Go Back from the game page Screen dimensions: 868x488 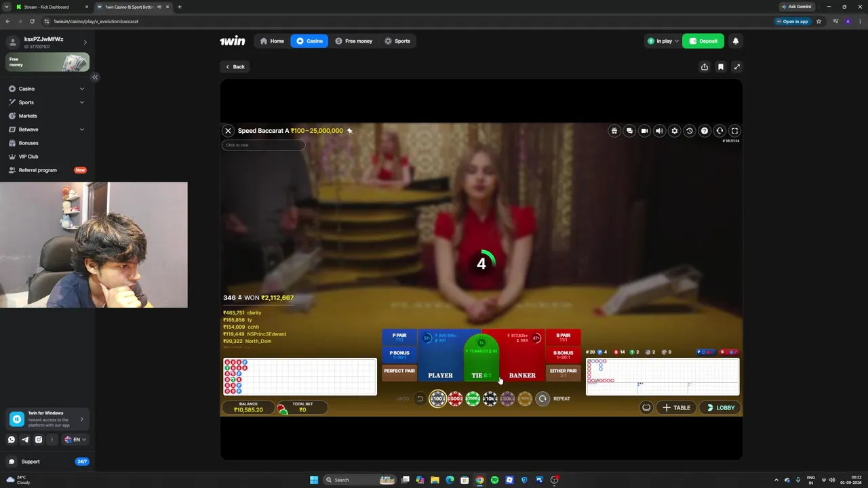pyautogui.click(x=235, y=66)
